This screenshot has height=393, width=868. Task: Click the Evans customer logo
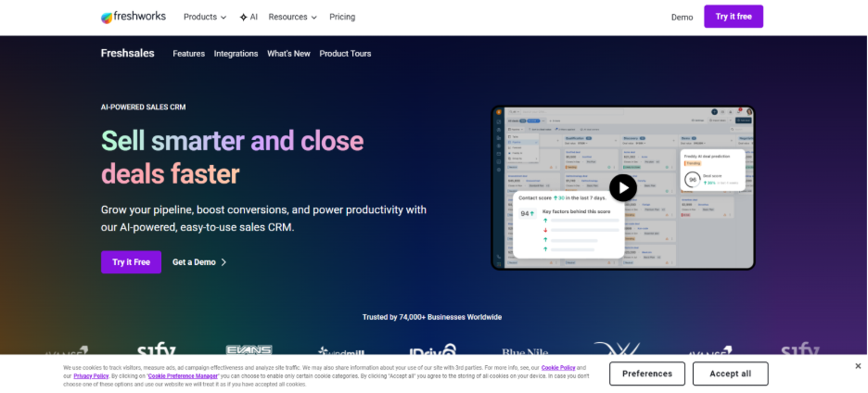(249, 350)
